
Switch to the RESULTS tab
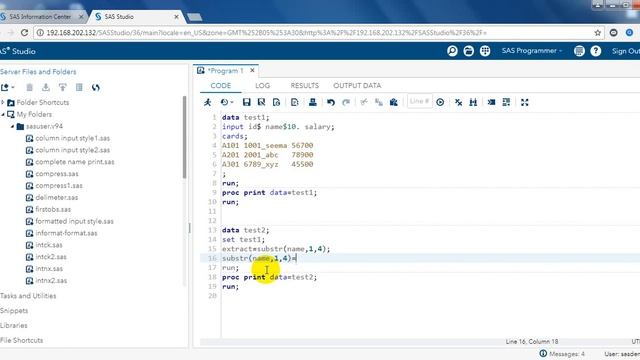[x=304, y=86]
